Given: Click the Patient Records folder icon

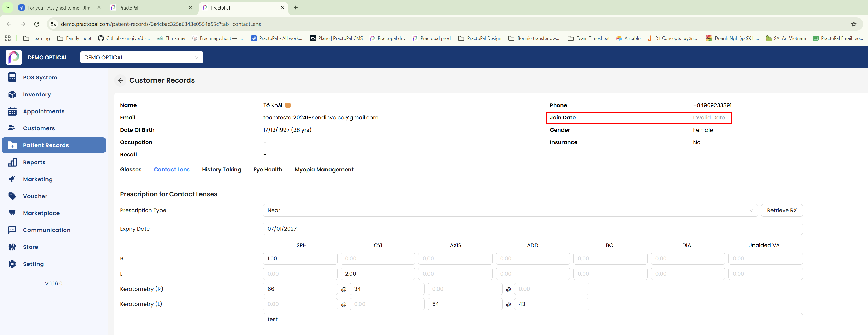Looking at the screenshot, I should pos(12,145).
